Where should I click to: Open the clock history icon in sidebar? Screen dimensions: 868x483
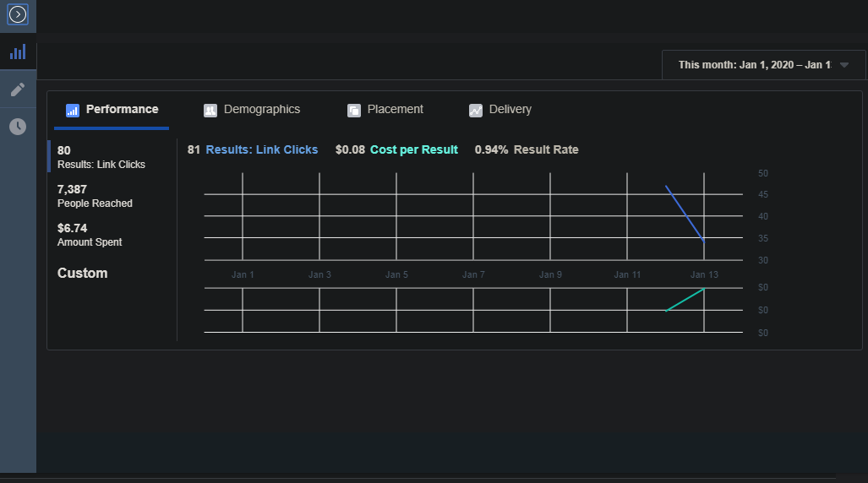(x=18, y=127)
